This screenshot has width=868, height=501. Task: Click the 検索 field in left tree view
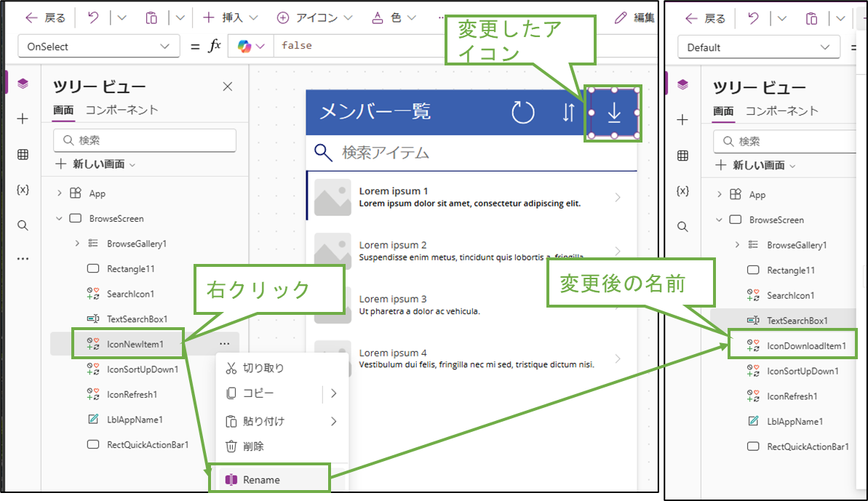click(x=145, y=140)
